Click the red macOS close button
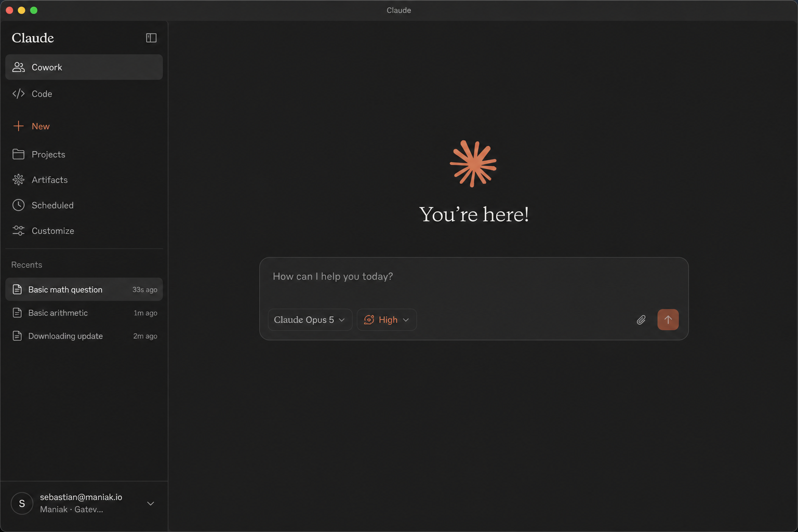This screenshot has width=798, height=532. click(x=9, y=10)
